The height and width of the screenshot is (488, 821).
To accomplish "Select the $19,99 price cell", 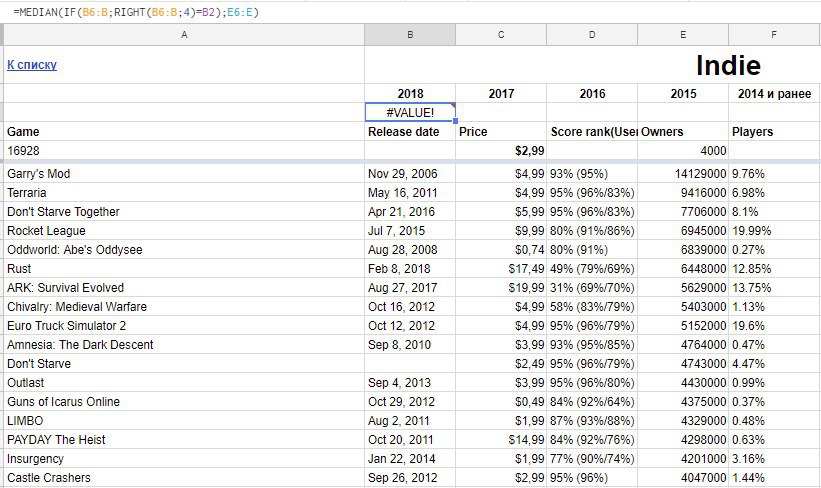I will [x=501, y=287].
